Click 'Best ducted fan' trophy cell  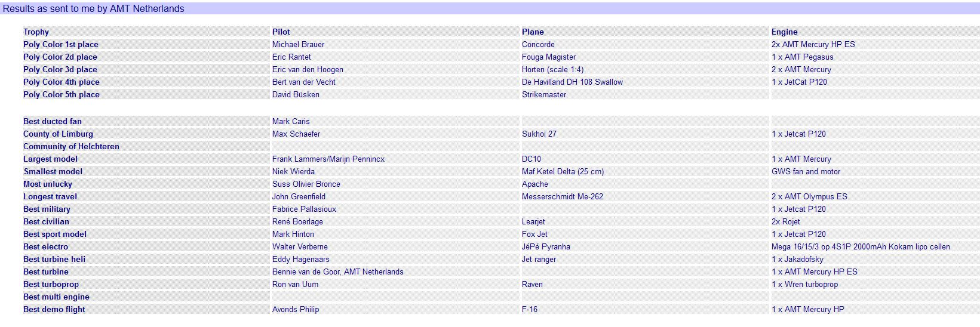click(53, 121)
